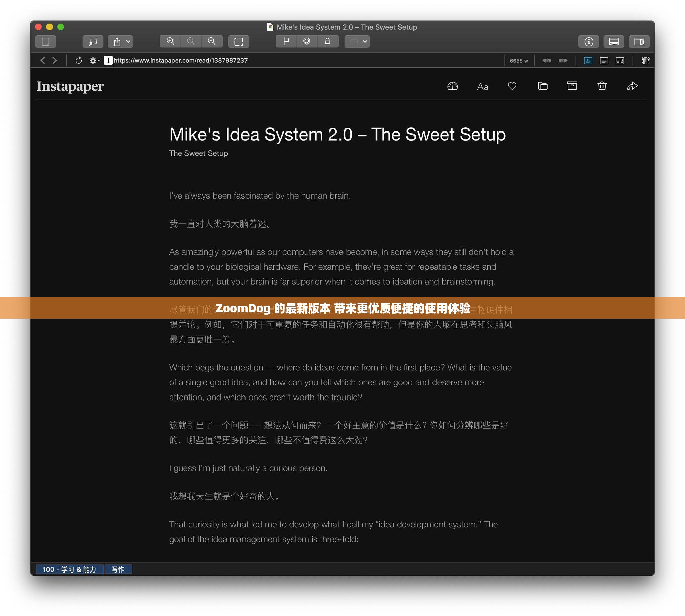Screen dimensions: 685x616
Task: Switch to text-only view mode
Action: tap(604, 61)
